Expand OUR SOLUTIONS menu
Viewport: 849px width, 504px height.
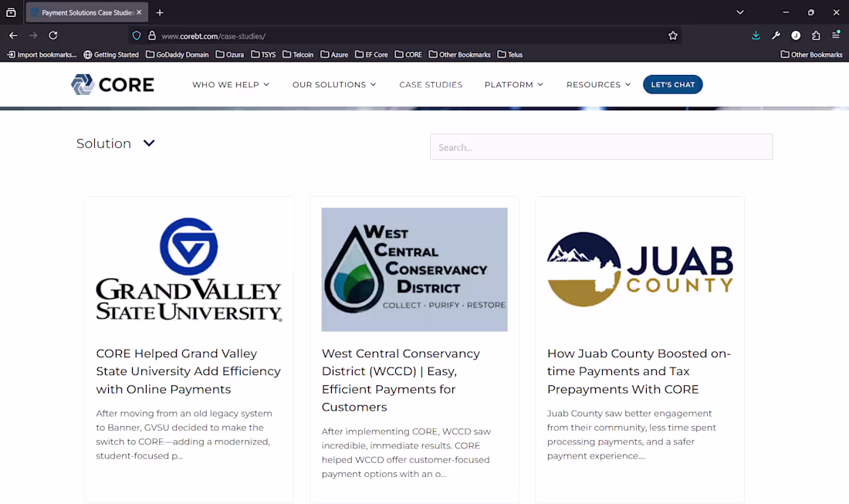pyautogui.click(x=334, y=84)
